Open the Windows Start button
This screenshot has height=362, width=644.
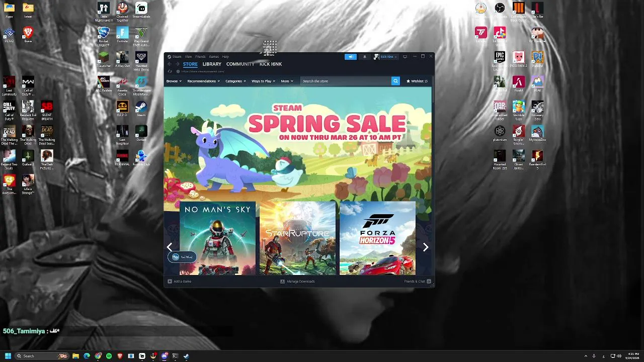[8, 356]
